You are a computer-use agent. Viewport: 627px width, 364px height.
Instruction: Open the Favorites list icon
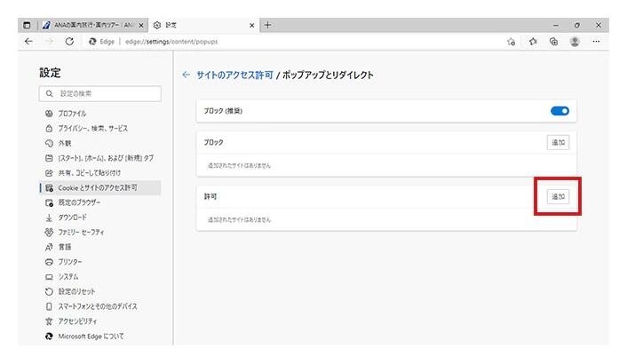533,42
